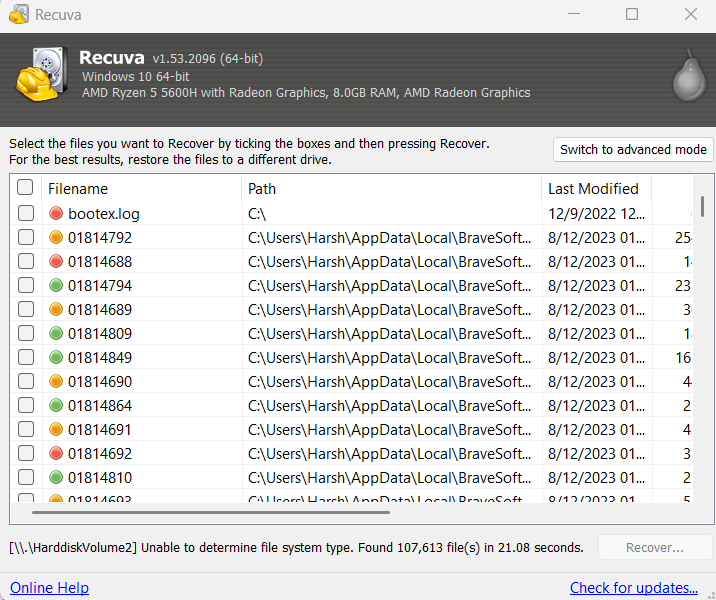Viewport: 716px width, 600px height.
Task: Switch to advanced mode
Action: click(x=633, y=150)
